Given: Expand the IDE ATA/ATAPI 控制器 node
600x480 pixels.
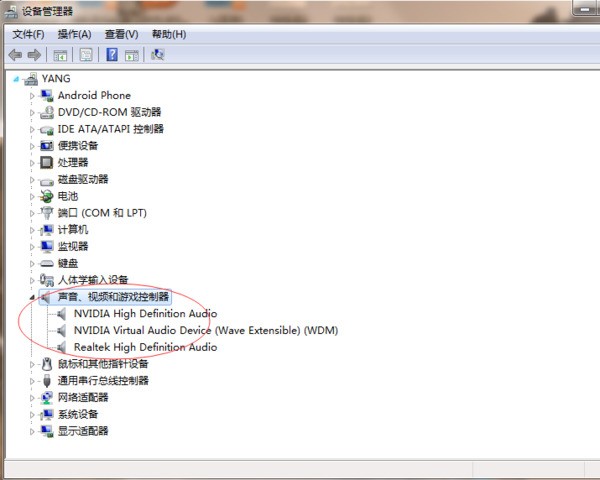Looking at the screenshot, I should pos(32,130).
